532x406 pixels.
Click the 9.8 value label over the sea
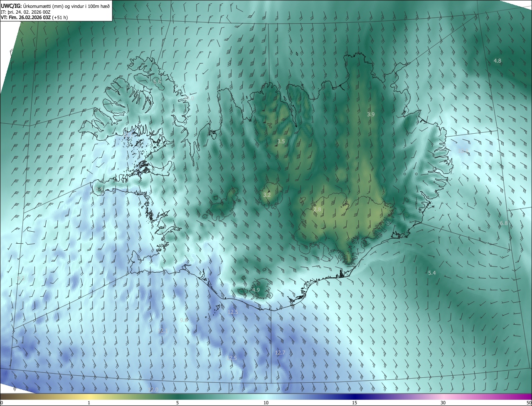coord(184,320)
